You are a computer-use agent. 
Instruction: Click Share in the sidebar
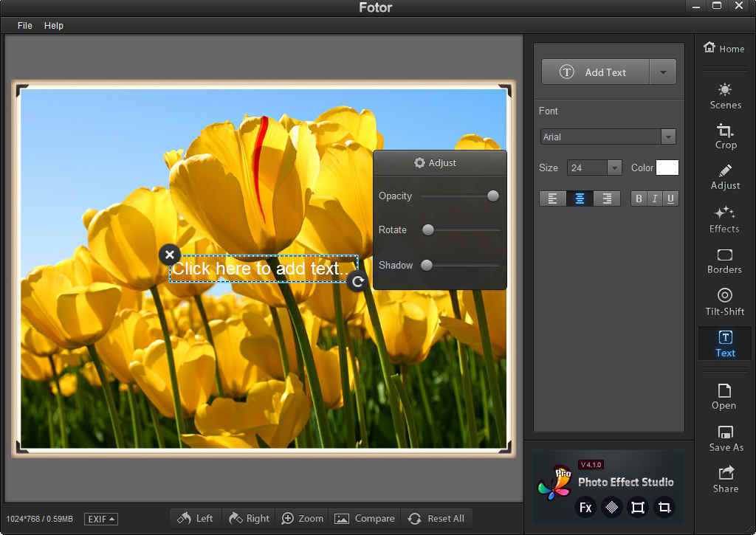(x=725, y=480)
